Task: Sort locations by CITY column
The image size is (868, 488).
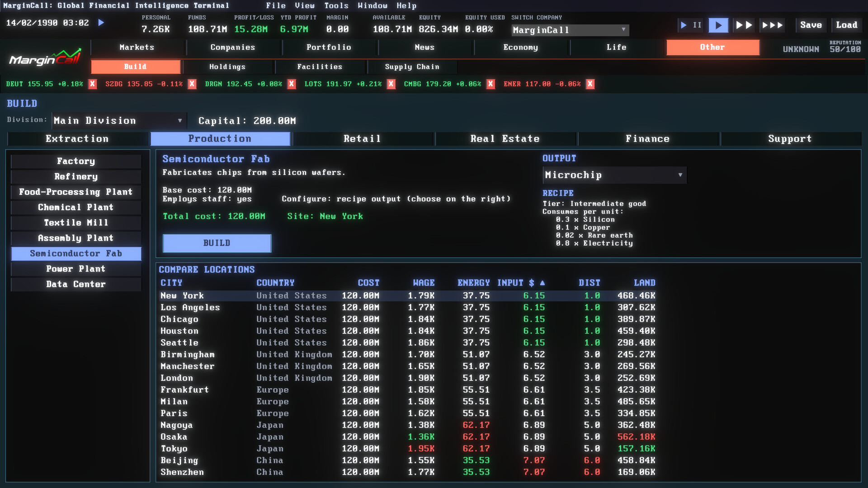Action: pyautogui.click(x=171, y=283)
